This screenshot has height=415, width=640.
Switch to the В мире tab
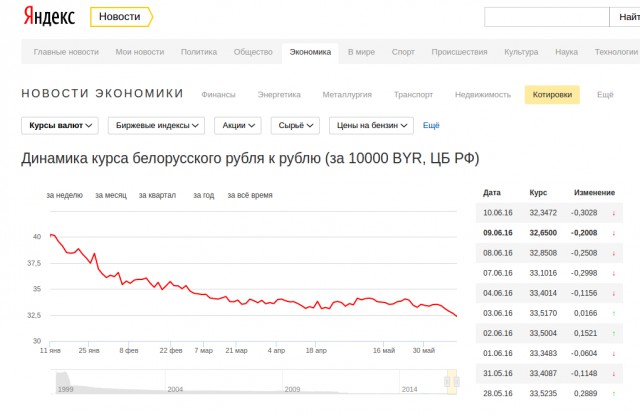pos(361,52)
